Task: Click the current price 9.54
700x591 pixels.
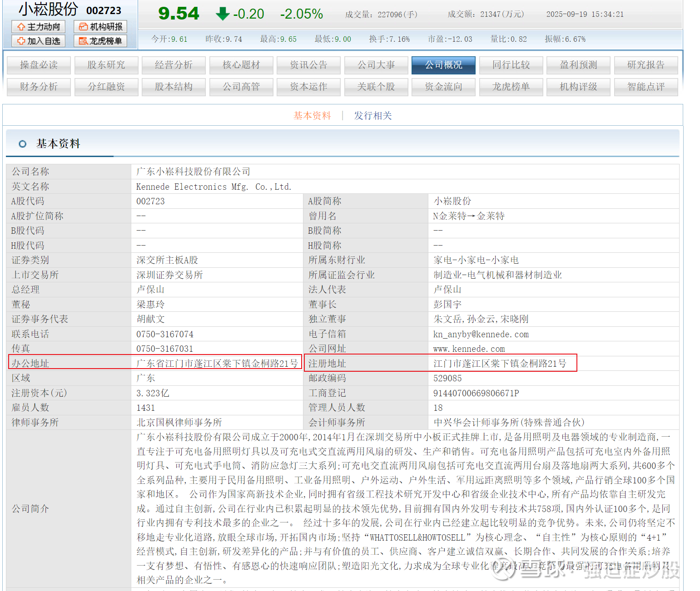Action: (x=179, y=14)
